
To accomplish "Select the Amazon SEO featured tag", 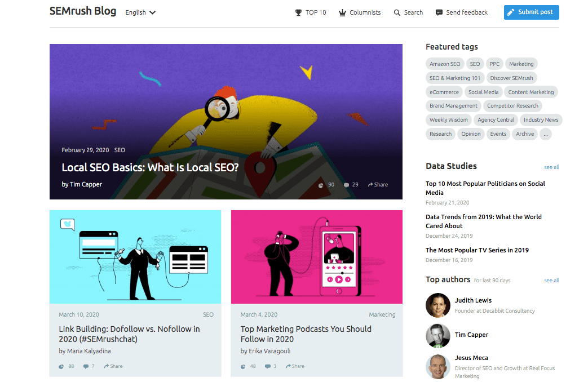I will [445, 64].
